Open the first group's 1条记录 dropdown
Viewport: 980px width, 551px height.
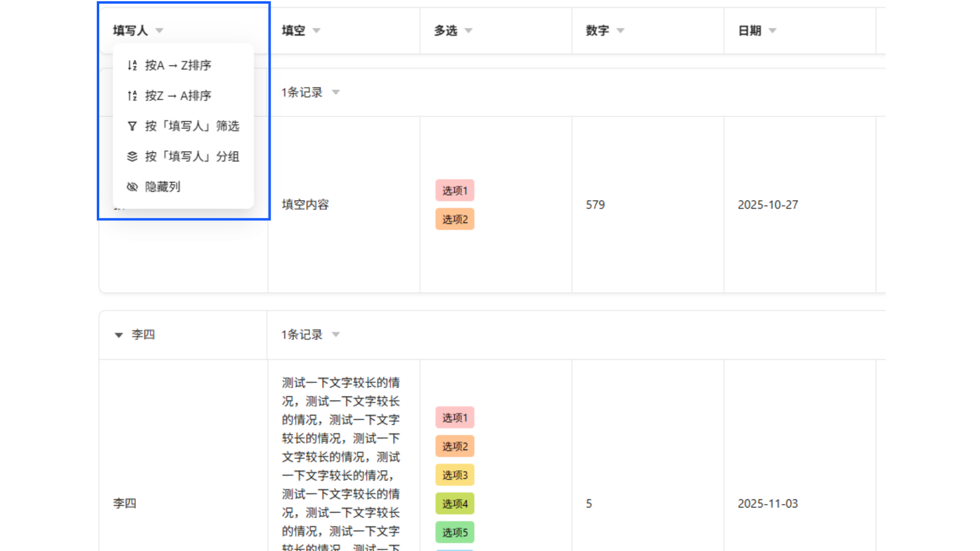pyautogui.click(x=336, y=92)
